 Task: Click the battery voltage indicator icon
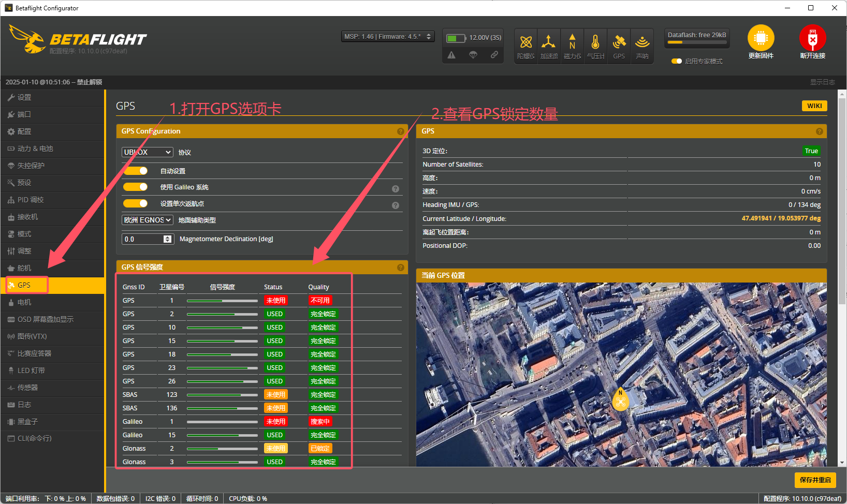[x=456, y=38]
